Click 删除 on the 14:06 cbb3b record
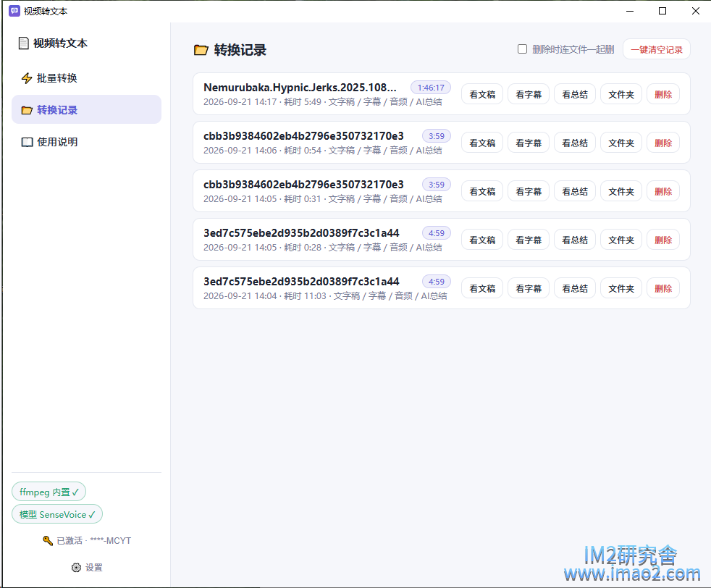 (x=663, y=143)
